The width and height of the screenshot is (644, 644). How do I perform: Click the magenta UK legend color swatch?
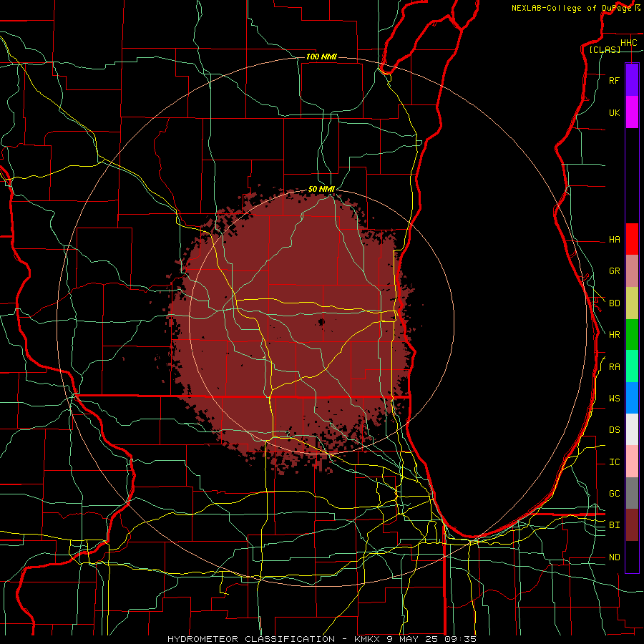point(632,112)
